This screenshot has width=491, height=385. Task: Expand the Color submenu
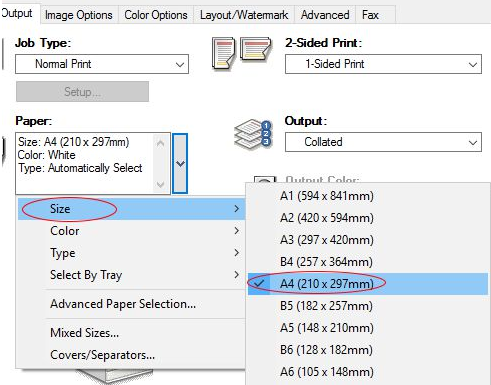[x=132, y=231]
